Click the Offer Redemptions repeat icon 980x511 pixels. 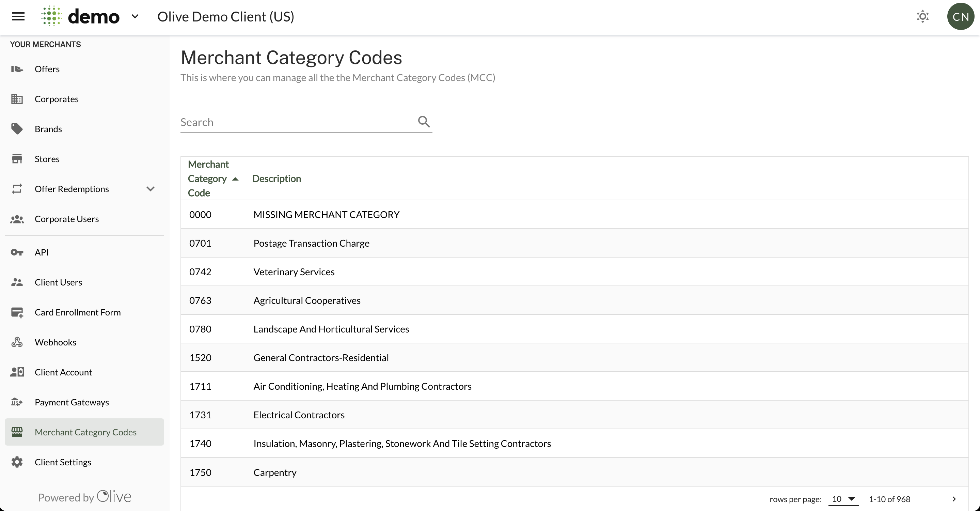[17, 189]
